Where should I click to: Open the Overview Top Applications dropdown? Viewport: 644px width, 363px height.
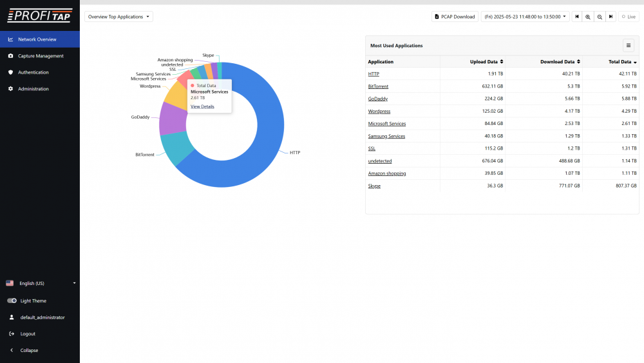coord(118,17)
